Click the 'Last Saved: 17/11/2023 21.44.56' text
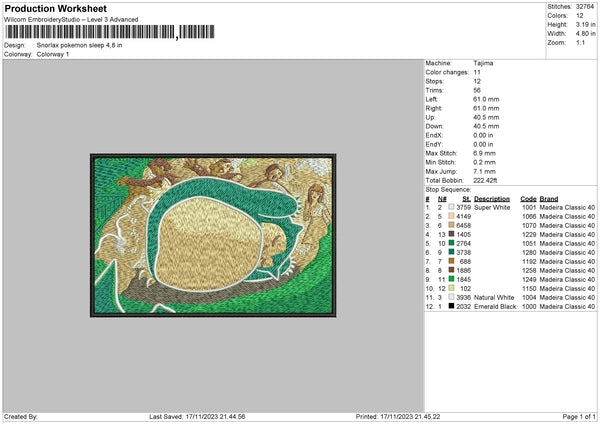600x424 pixels. coord(197,417)
